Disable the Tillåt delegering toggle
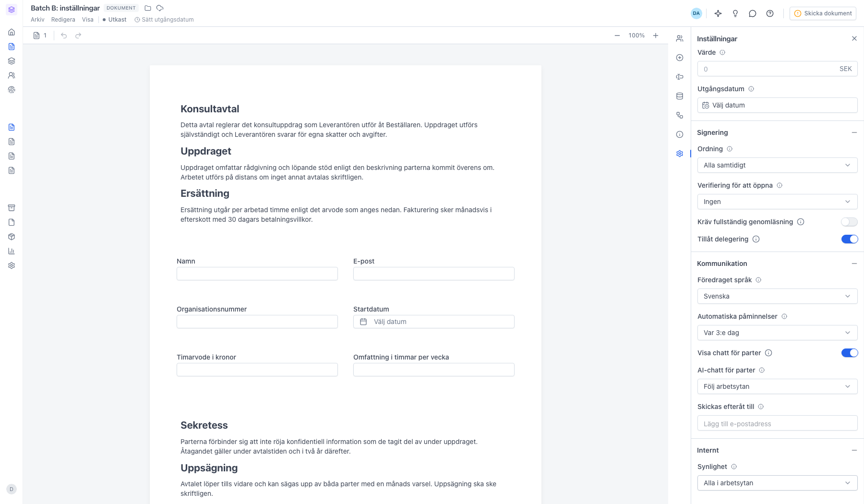This screenshot has width=864, height=504. tap(849, 239)
